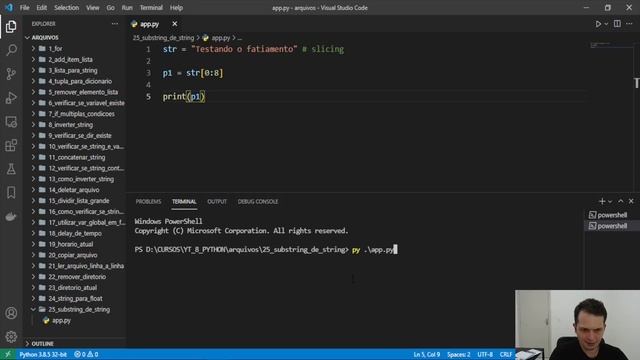
Task: Click the terminal command input line
Action: 266,249
